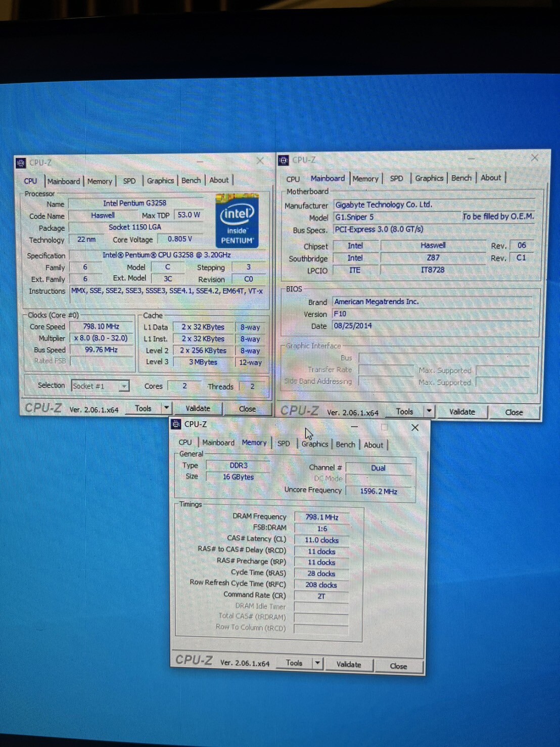560x747 pixels.
Task: Click the Core Voltage value 0.805 V
Action: pyautogui.click(x=180, y=239)
